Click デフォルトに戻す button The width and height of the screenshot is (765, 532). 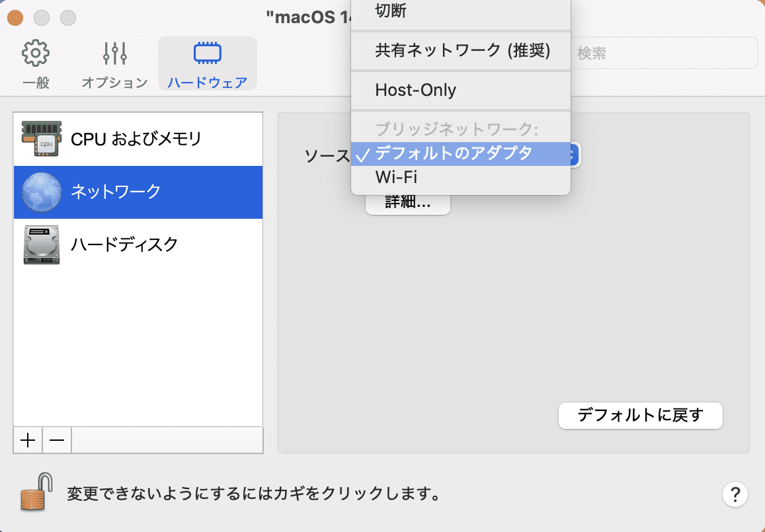pos(640,416)
